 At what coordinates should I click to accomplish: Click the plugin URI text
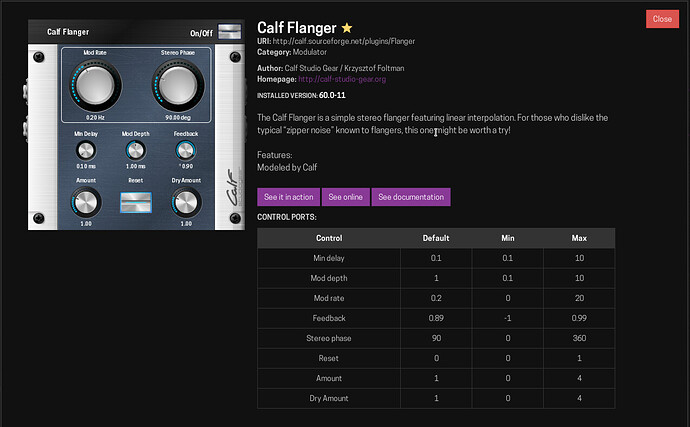(x=336, y=41)
